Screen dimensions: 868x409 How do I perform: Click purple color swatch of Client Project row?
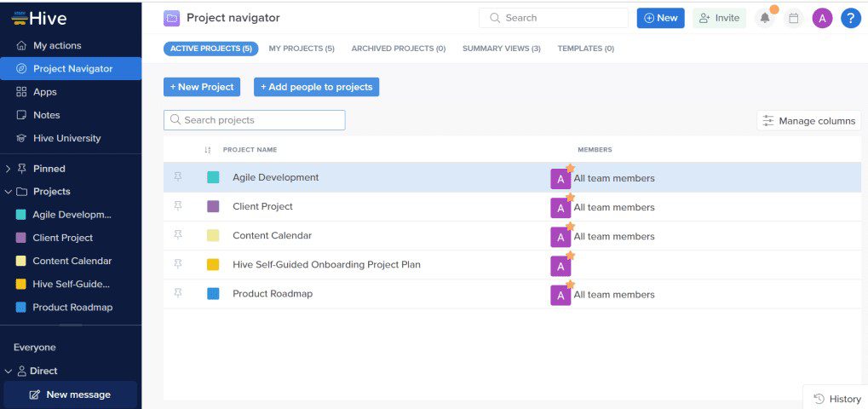pos(213,206)
